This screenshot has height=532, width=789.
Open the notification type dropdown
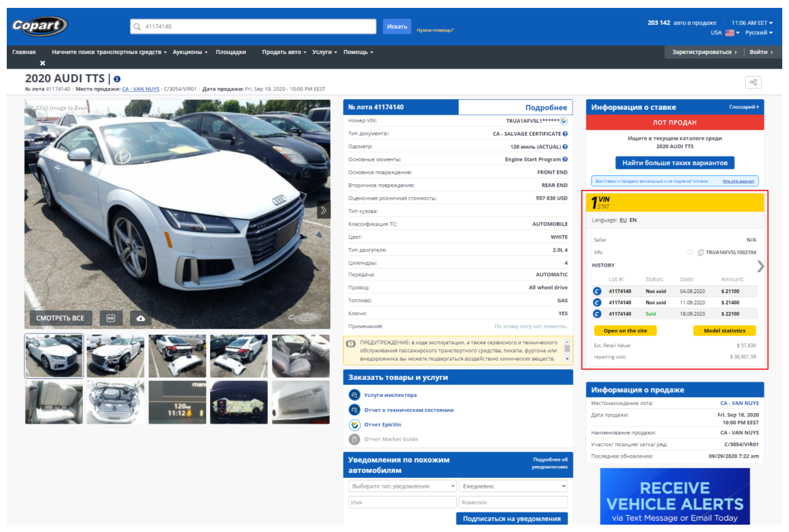pos(402,486)
